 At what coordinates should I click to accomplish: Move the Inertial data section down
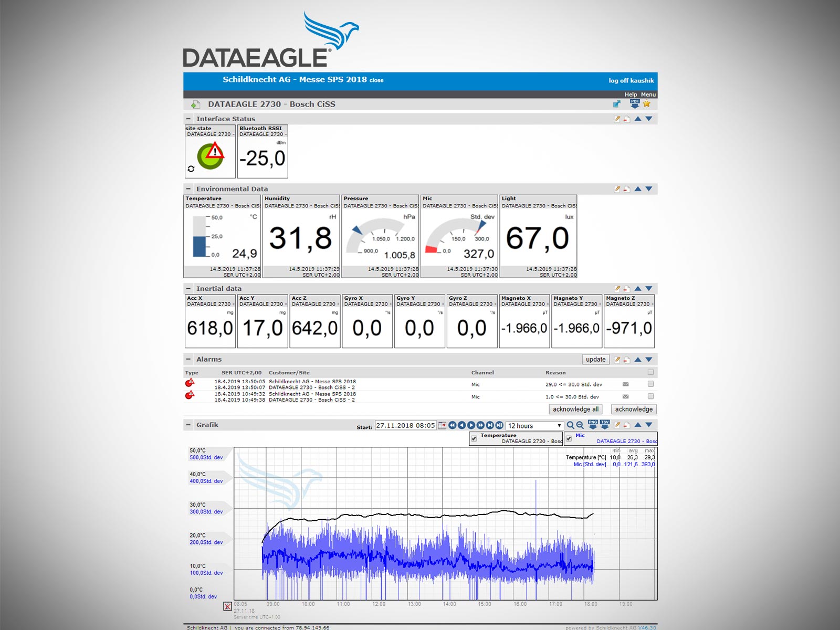(649, 288)
